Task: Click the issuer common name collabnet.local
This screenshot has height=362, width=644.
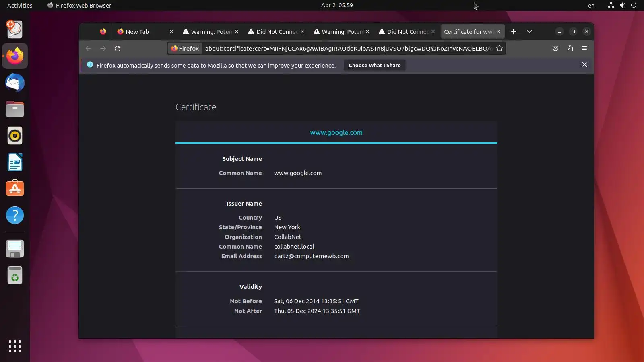Action: coord(294,247)
